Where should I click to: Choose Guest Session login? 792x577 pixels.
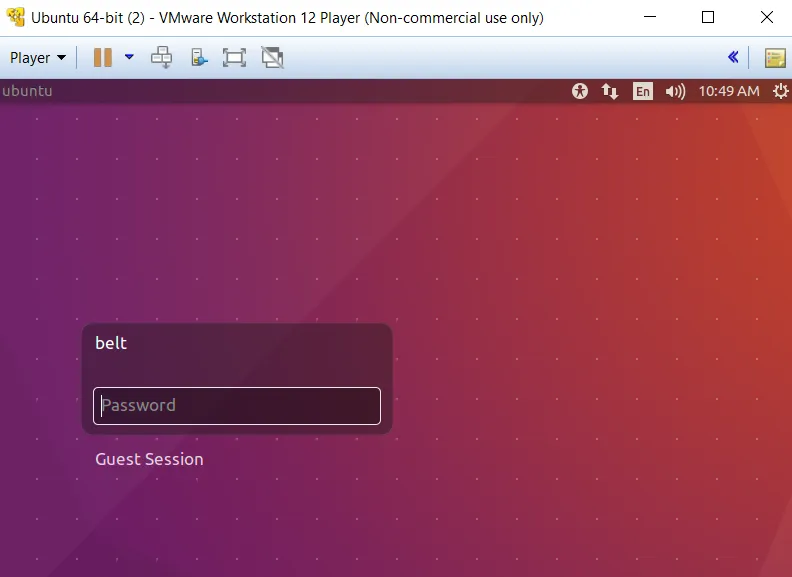click(x=150, y=459)
